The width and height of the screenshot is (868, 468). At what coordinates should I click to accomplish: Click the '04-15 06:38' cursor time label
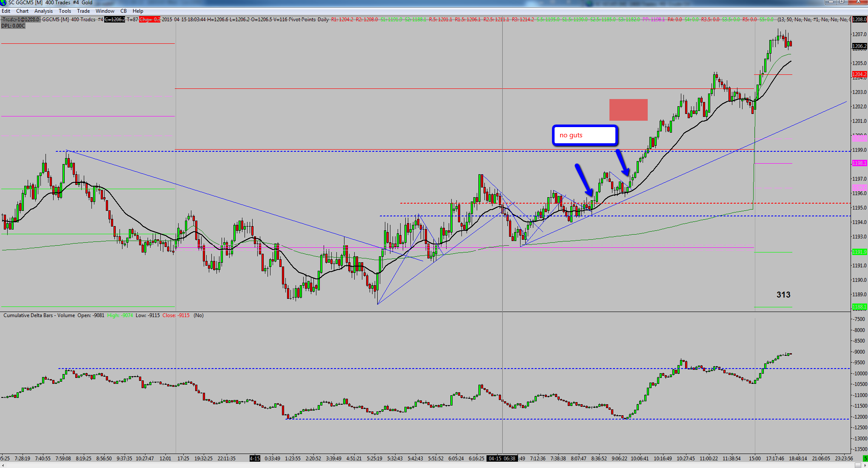(x=502, y=459)
